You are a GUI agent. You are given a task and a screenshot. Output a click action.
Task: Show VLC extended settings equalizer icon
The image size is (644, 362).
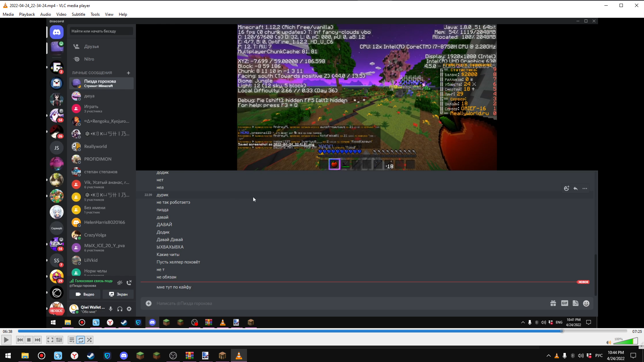pos(59,340)
